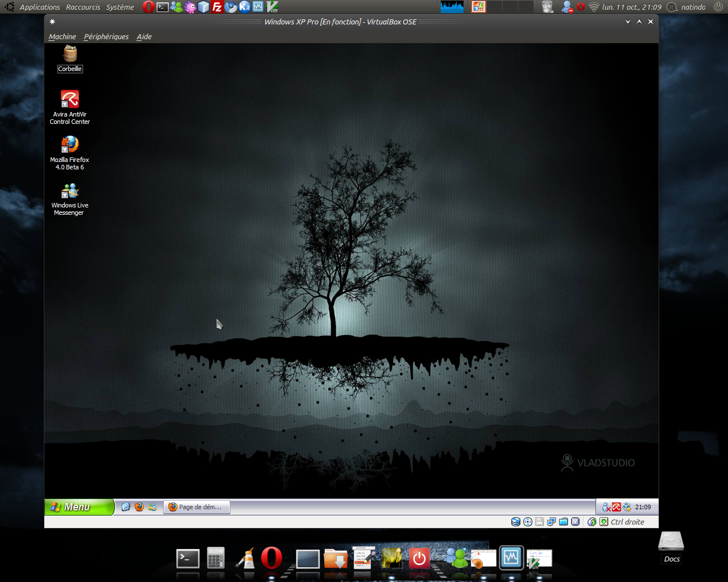
Task: Open the Raccourcis menu
Action: (x=83, y=7)
